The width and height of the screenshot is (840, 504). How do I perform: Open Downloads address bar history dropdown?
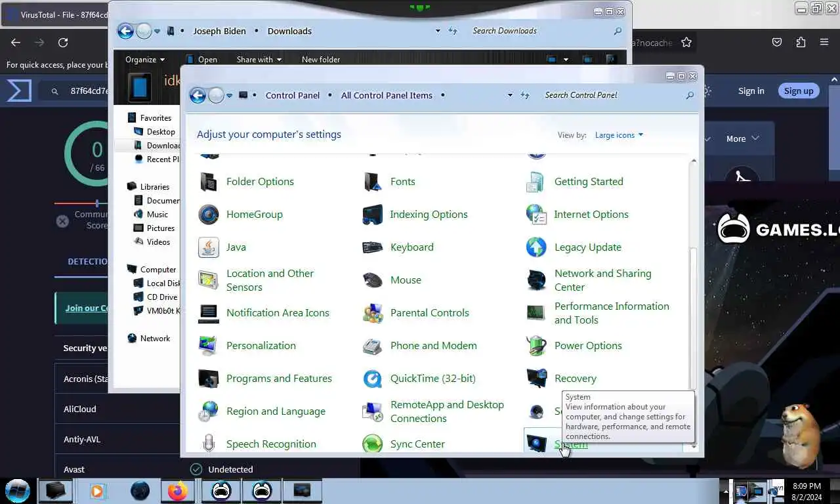tap(438, 31)
